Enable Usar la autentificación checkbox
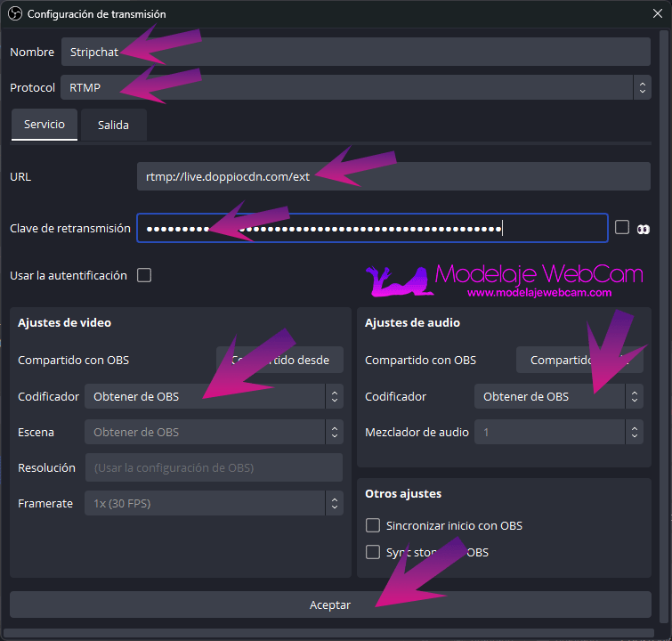The height and width of the screenshot is (641, 672). pos(144,275)
